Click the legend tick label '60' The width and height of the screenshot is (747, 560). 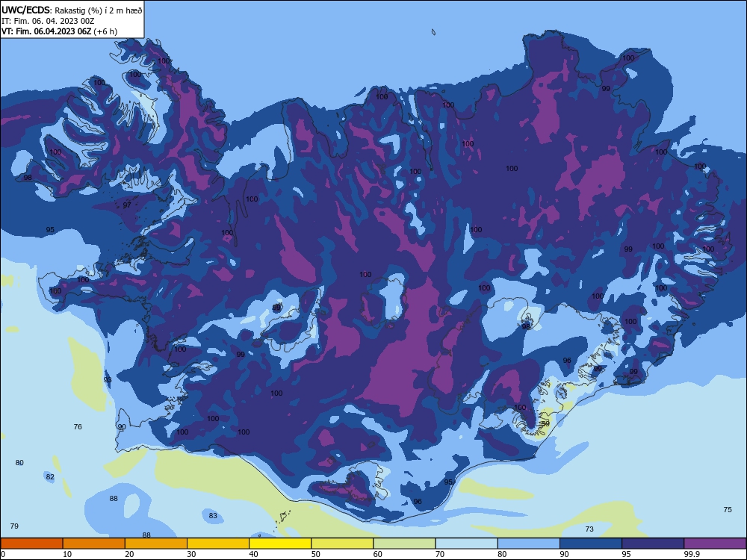[378, 554]
